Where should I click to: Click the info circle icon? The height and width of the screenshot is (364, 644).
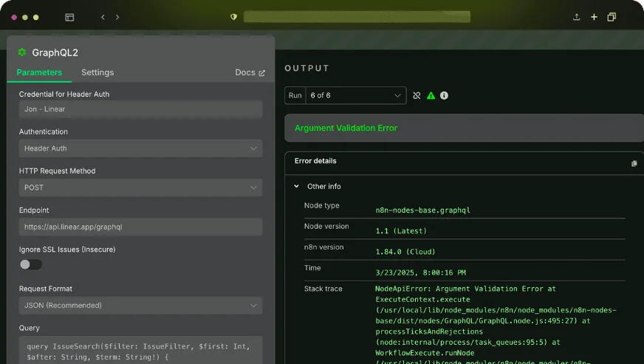click(444, 95)
